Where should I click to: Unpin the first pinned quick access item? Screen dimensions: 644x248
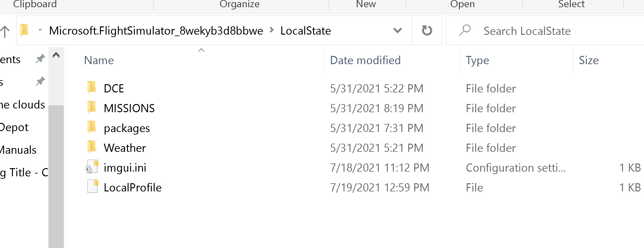(x=40, y=59)
